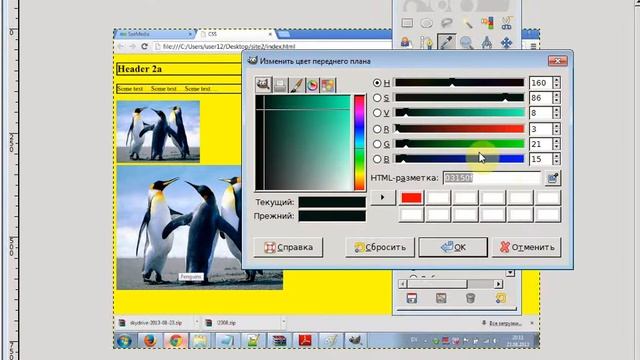Click the H value field showing 160

[x=541, y=83]
